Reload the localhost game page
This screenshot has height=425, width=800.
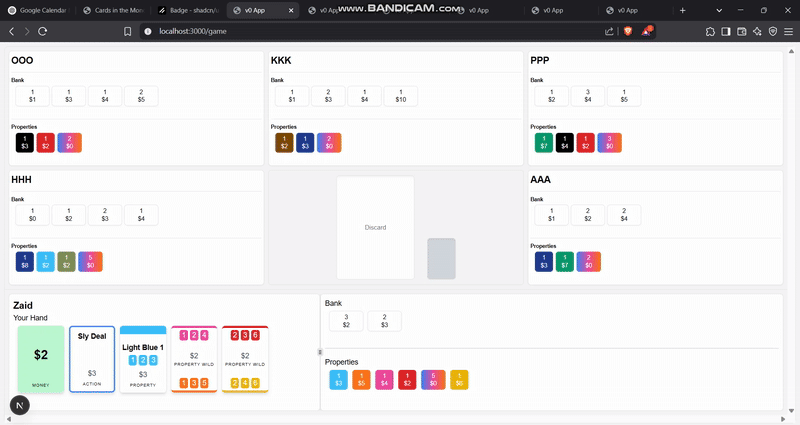click(x=43, y=31)
